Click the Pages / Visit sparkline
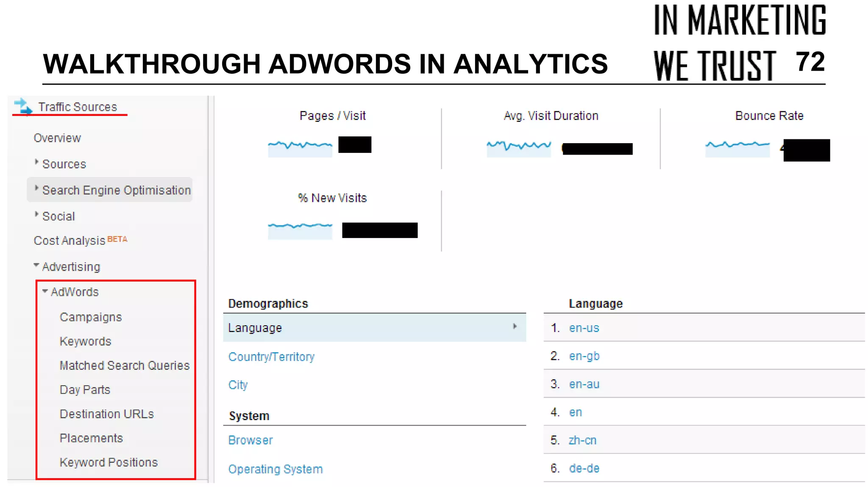 tap(300, 149)
